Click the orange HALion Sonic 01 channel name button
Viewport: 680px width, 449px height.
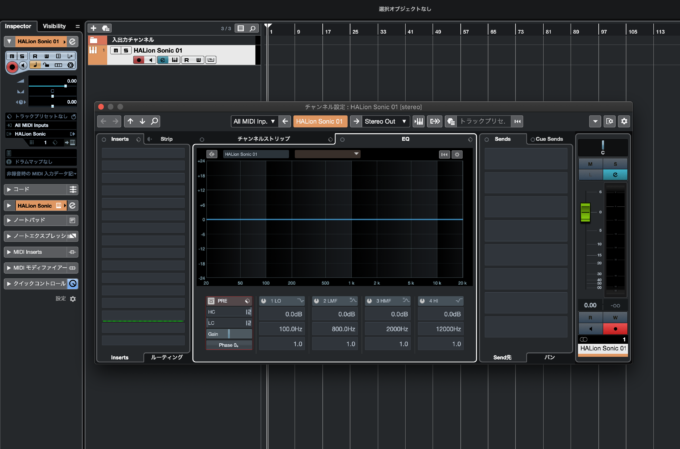(x=320, y=121)
